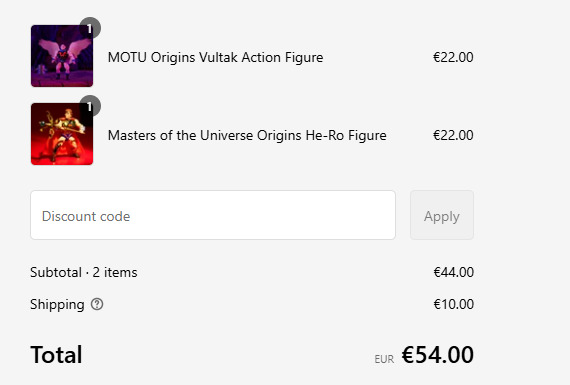Click the €44.00 subtotal amount
Image resolution: width=570 pixels, height=385 pixels.
pos(454,272)
